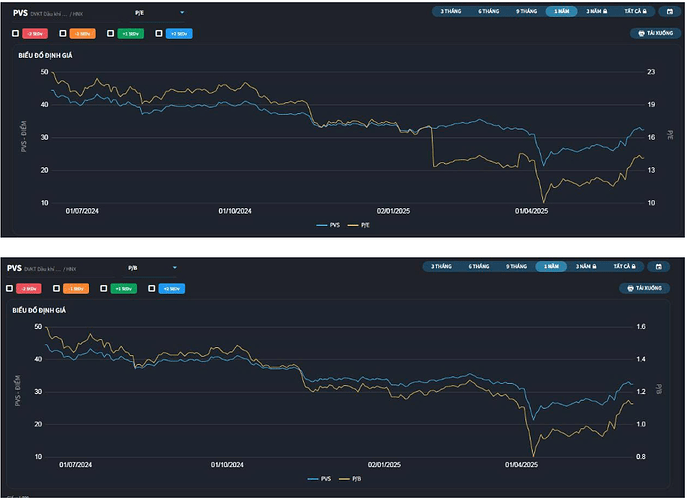Click TẢI XUỐNG download button in P/B panel
This screenshot has width=687, height=500.
[645, 288]
